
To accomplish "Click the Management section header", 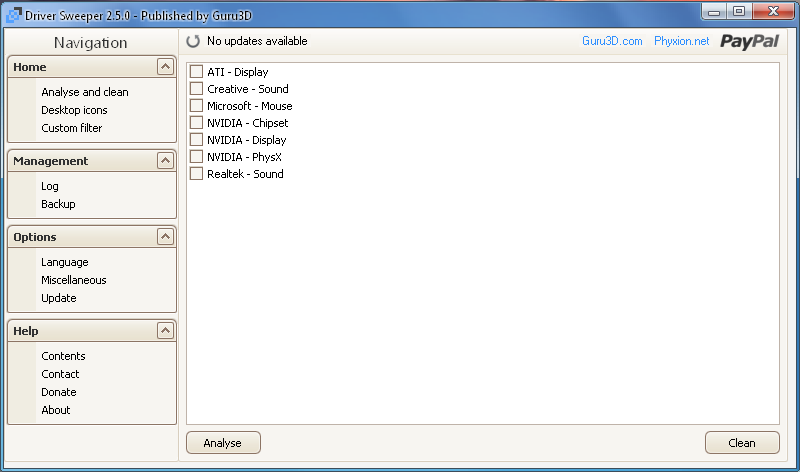I will tap(92, 161).
